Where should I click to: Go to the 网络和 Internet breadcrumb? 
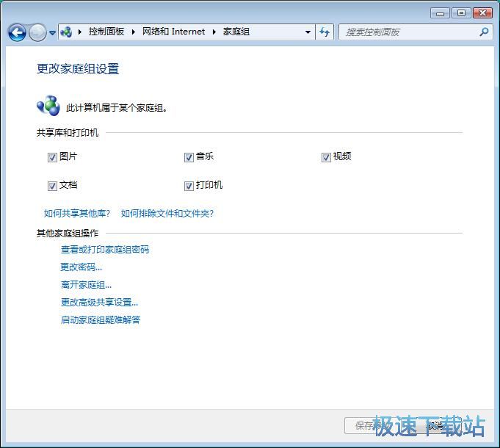point(173,32)
